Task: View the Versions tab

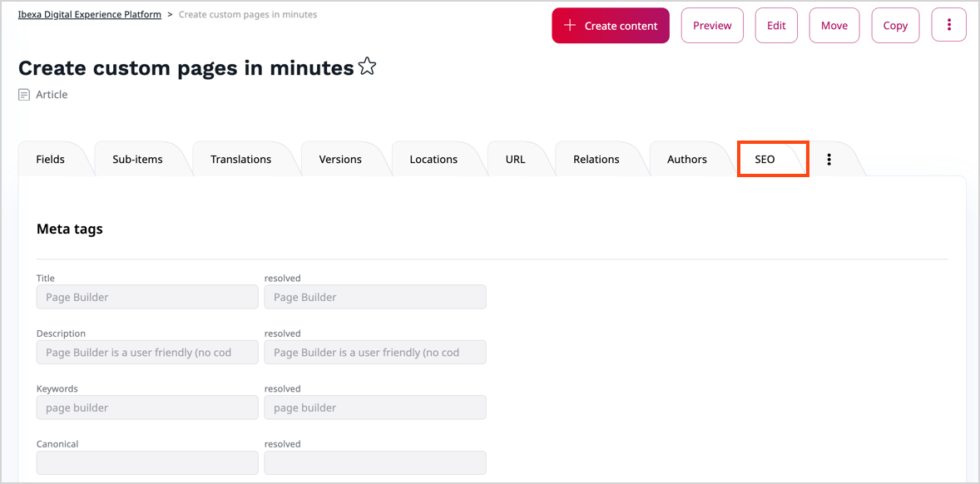Action: coord(338,158)
